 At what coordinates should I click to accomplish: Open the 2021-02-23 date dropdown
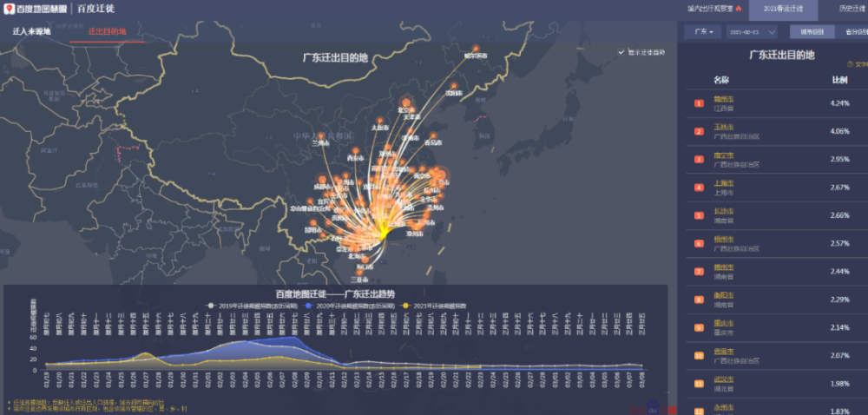pyautogui.click(x=752, y=32)
